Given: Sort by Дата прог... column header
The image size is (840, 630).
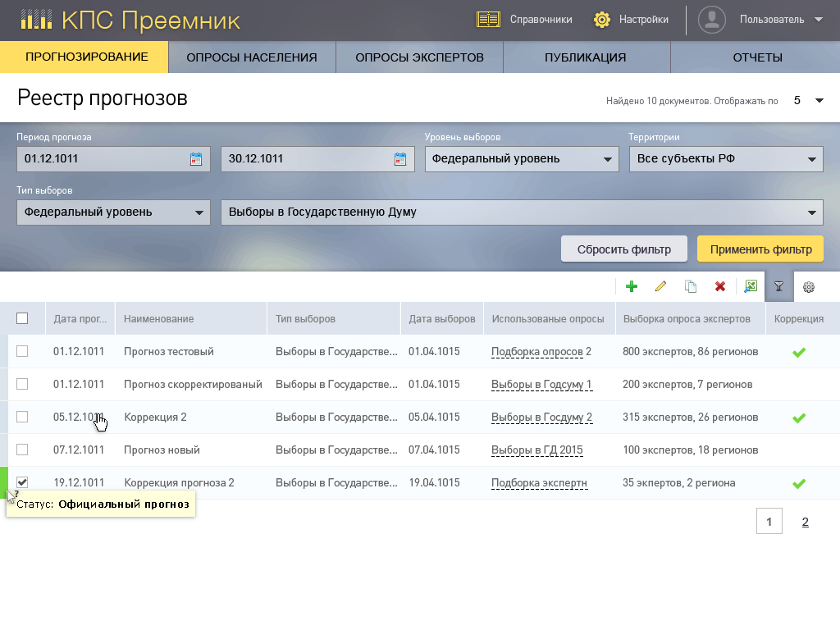Looking at the screenshot, I should tap(80, 319).
